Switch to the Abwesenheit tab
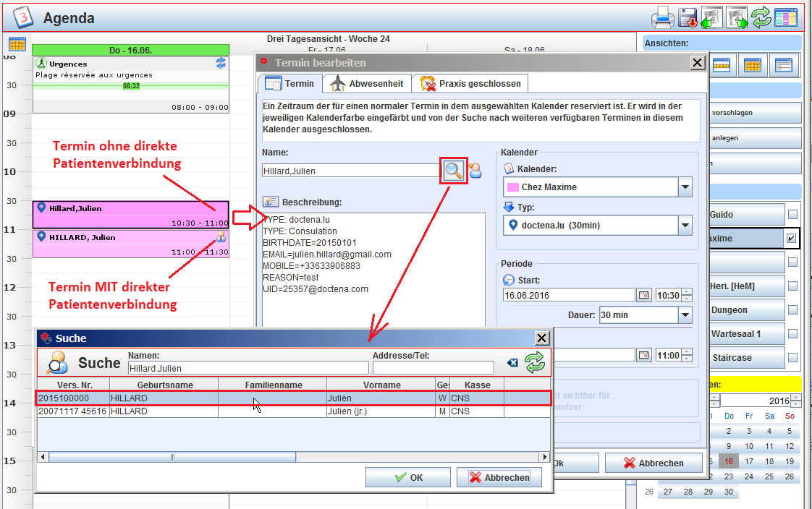This screenshot has width=812, height=509. [x=367, y=84]
